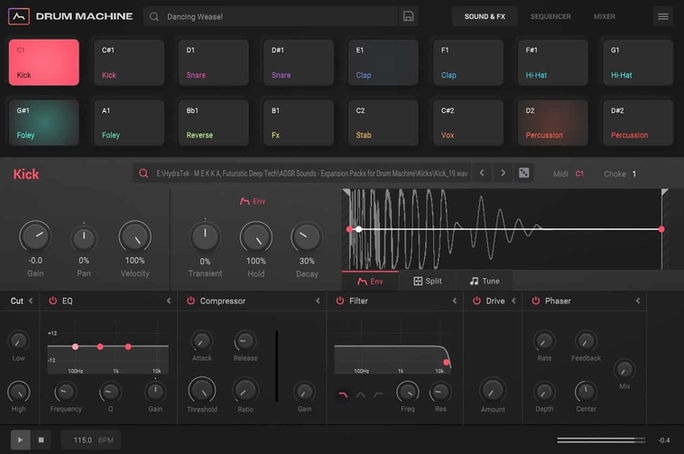The width and height of the screenshot is (684, 454).
Task: Open the Midi C1 note selector
Action: coord(579,174)
